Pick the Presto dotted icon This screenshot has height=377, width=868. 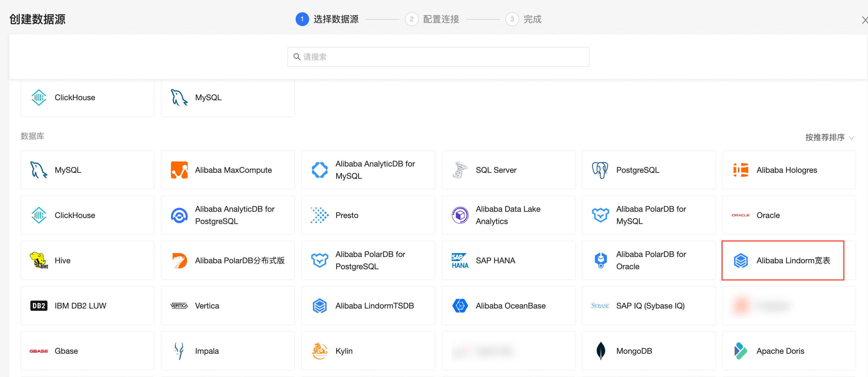coord(319,215)
